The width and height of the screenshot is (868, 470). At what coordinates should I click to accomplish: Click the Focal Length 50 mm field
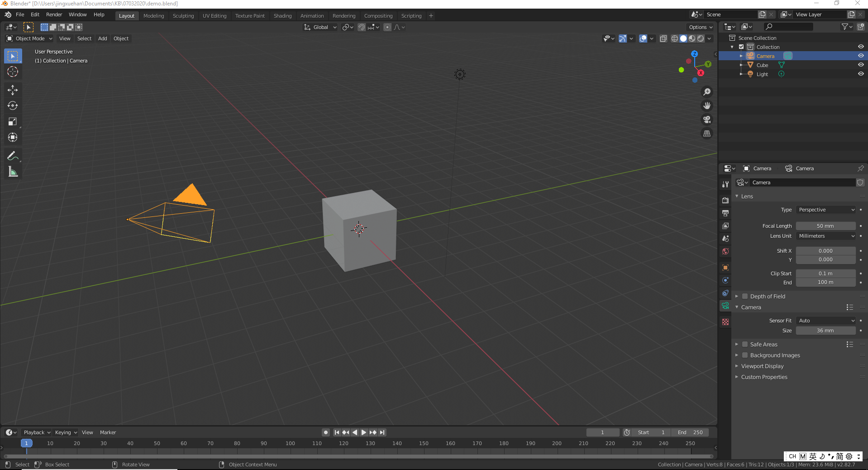coord(826,226)
